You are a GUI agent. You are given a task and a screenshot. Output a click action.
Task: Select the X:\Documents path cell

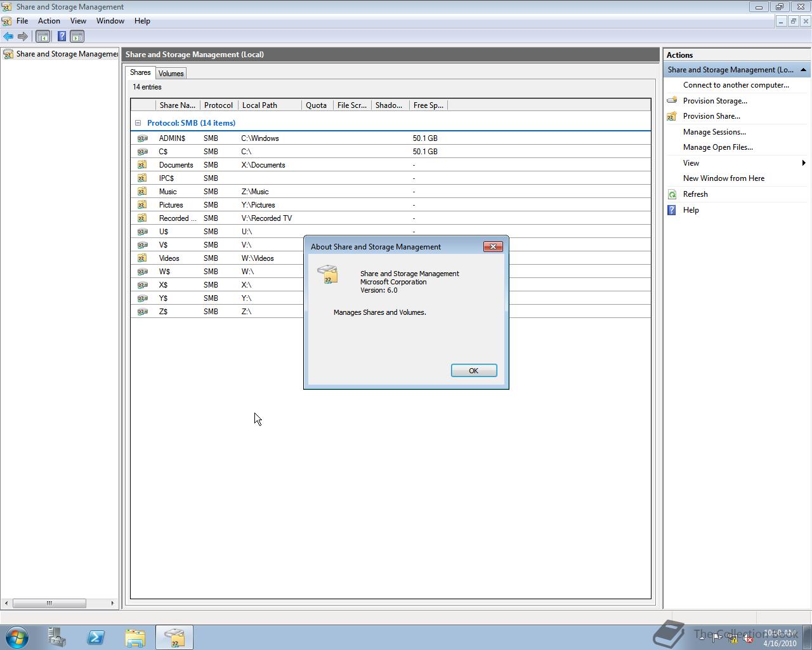pos(263,165)
